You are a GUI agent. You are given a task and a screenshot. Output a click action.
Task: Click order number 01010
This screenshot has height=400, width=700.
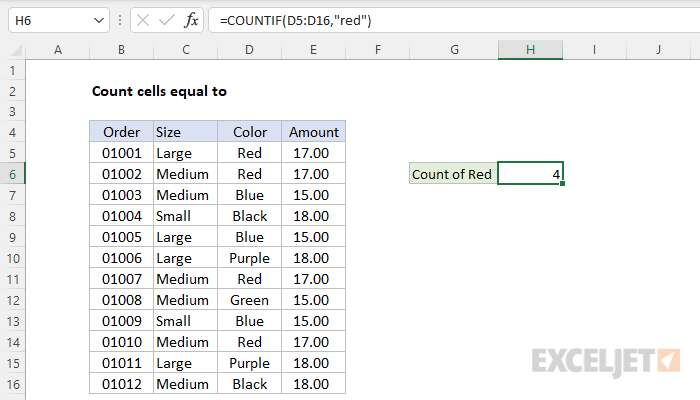121,342
